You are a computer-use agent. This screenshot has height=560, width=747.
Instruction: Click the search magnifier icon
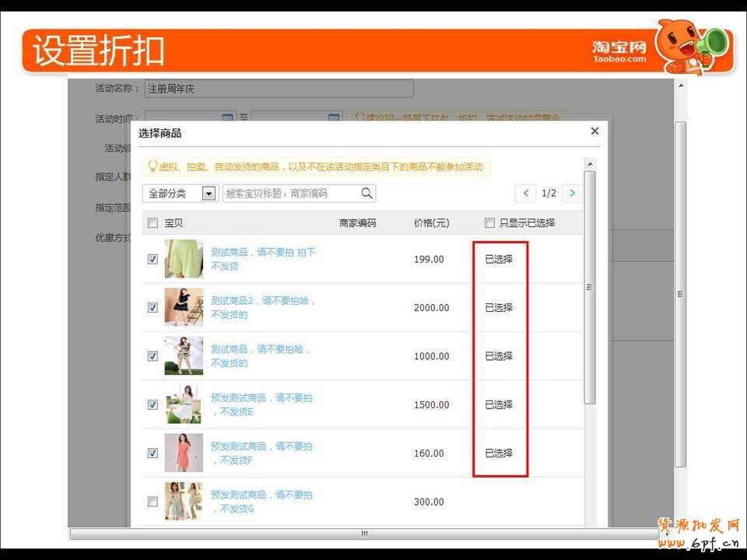point(366,193)
